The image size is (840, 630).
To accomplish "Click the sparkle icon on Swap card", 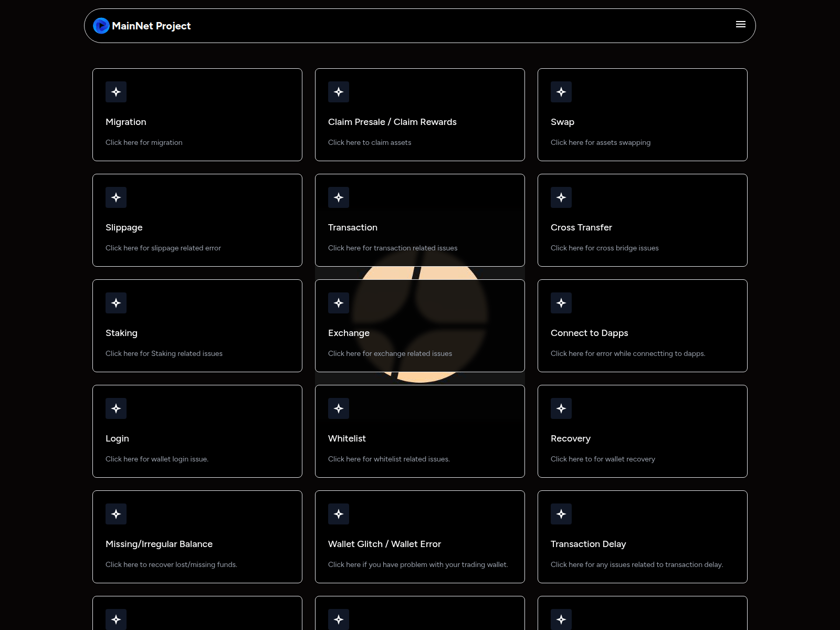I will [561, 92].
